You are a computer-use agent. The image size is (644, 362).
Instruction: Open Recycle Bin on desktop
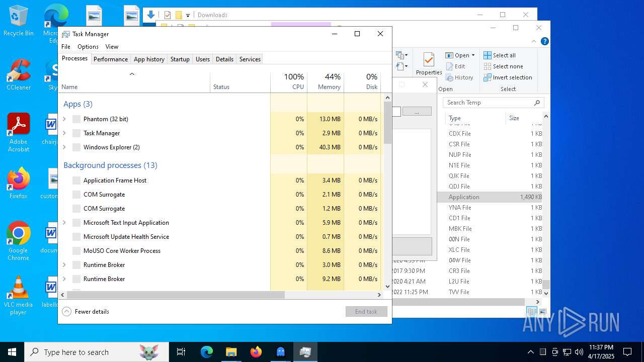[19, 21]
